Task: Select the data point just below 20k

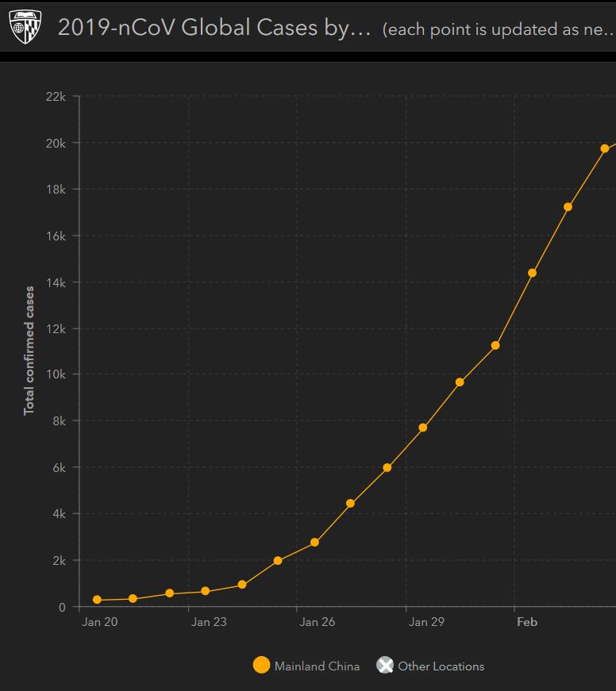Action: pos(605,148)
